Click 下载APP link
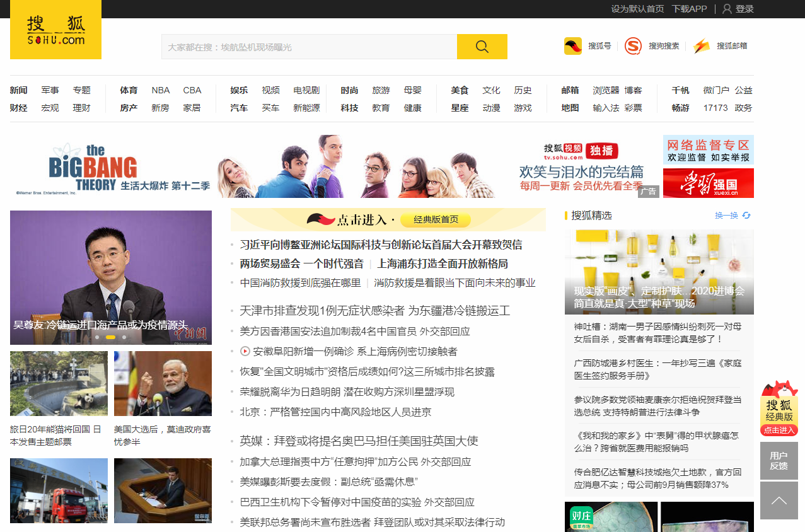The width and height of the screenshot is (805, 532). [689, 9]
